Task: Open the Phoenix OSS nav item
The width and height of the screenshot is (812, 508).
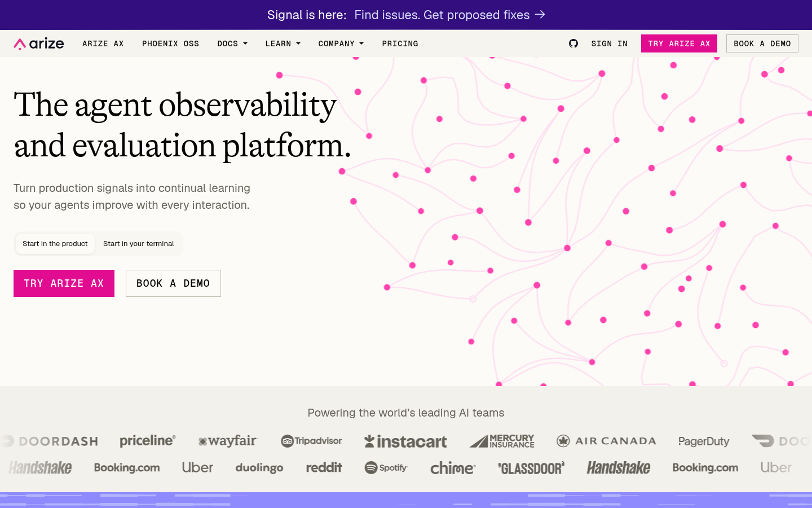Action: point(170,43)
